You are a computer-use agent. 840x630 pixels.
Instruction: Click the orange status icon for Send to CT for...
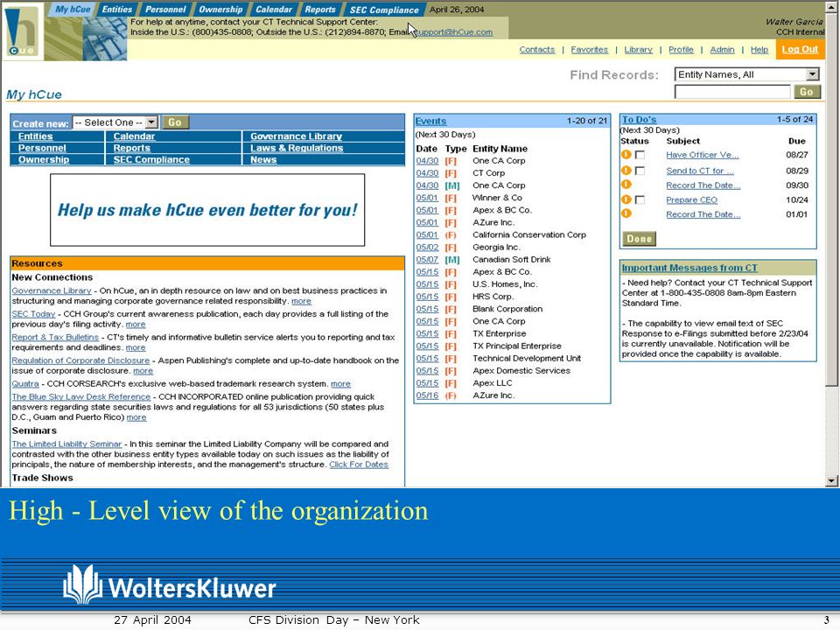[626, 171]
